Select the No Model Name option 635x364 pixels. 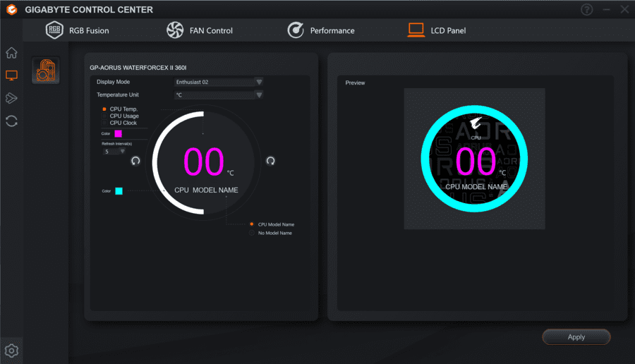270,233
